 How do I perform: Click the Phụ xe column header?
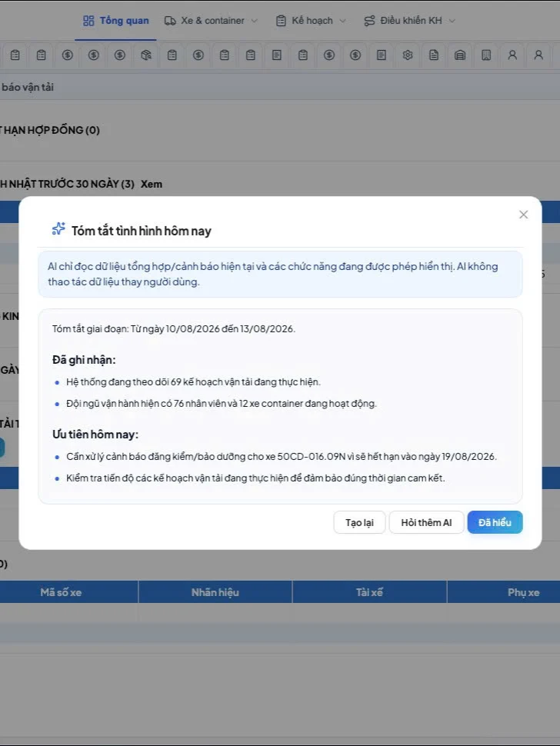click(x=523, y=592)
